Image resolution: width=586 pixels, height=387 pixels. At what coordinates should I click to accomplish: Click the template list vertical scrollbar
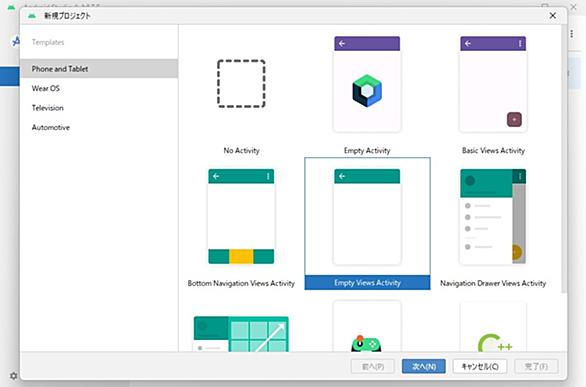click(x=564, y=159)
